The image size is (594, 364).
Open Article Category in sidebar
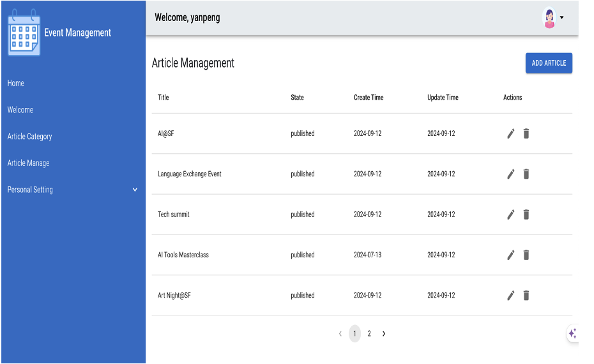pyautogui.click(x=30, y=137)
